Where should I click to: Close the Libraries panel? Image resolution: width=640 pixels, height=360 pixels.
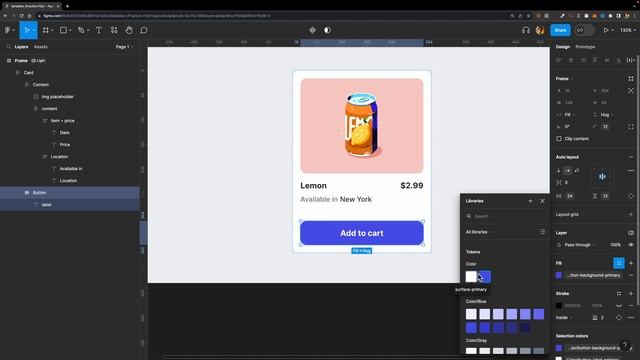(x=542, y=201)
